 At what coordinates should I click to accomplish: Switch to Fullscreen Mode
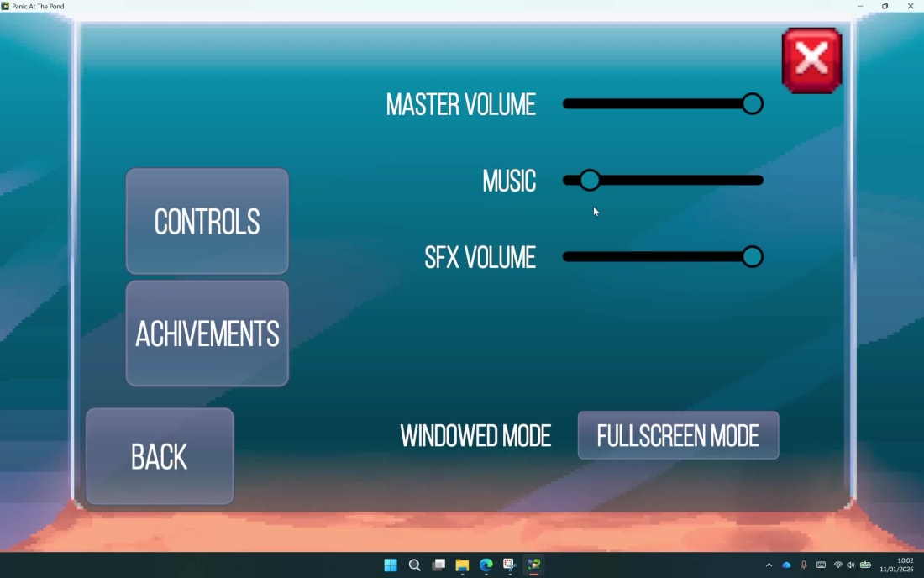678,435
